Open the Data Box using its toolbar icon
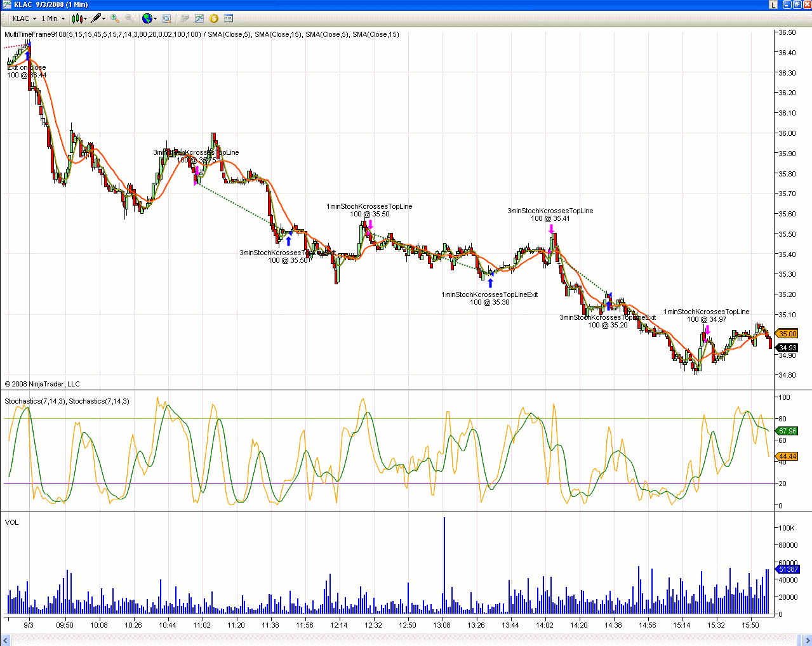The width and height of the screenshot is (812, 646). [166, 18]
